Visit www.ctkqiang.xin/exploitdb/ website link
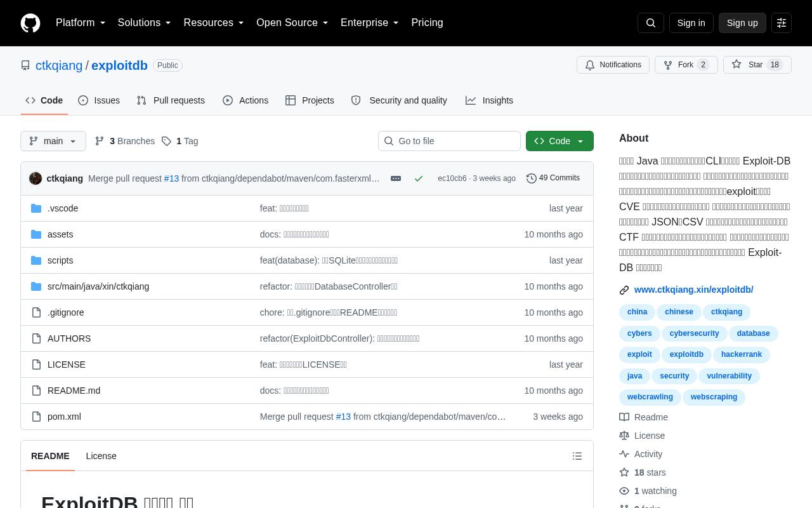Viewport: 812px width, 508px height. click(x=694, y=290)
